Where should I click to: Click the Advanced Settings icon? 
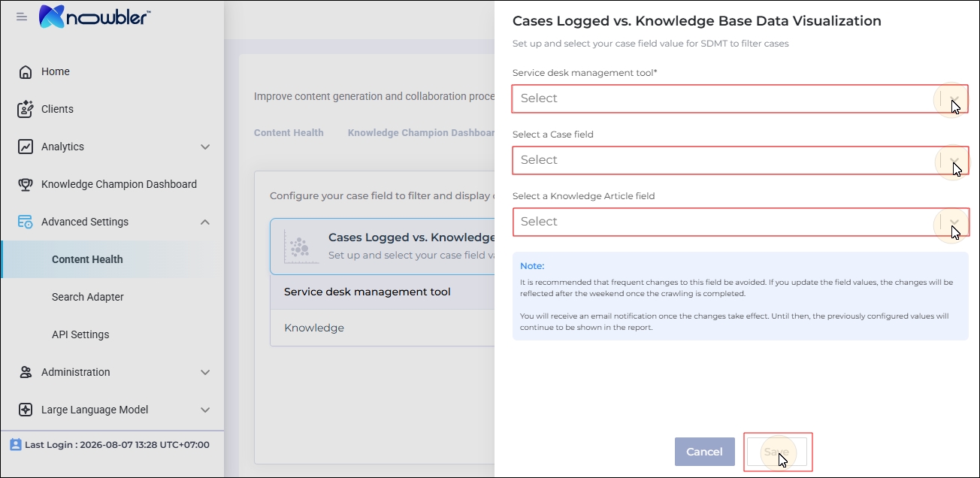[26, 222]
